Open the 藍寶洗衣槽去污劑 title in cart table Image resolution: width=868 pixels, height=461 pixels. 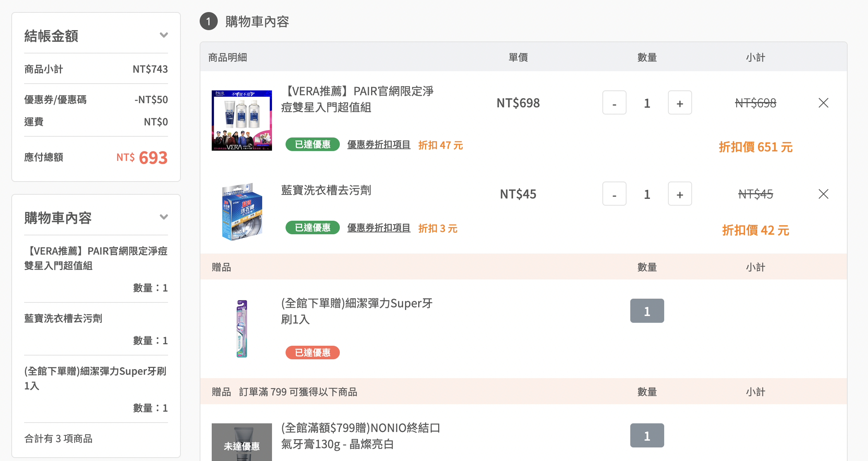coord(326,190)
